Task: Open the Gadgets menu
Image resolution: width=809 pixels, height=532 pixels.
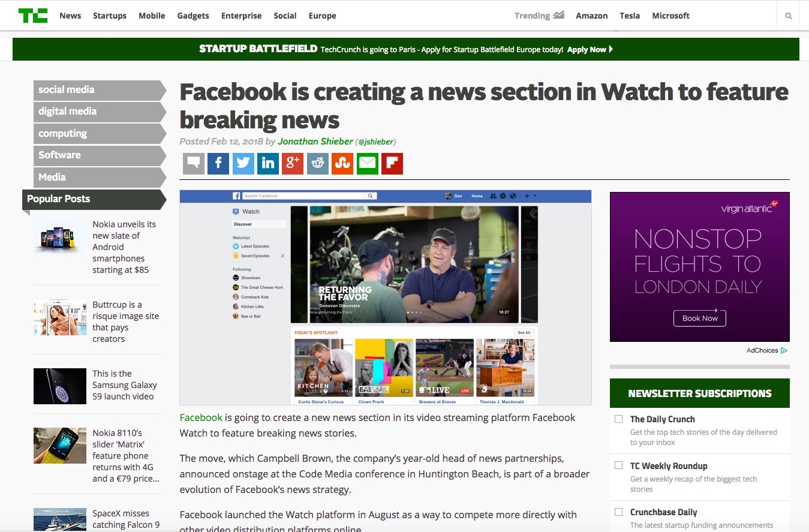Action: coord(193,16)
